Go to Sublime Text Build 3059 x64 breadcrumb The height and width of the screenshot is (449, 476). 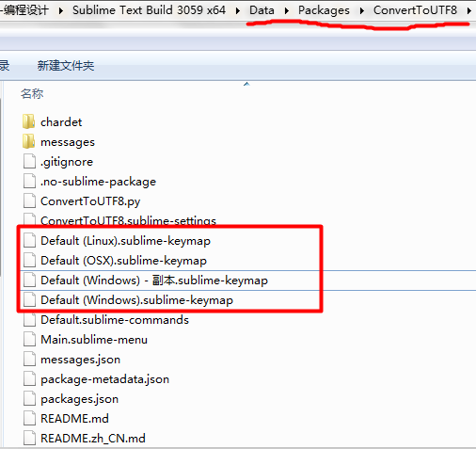click(x=149, y=10)
